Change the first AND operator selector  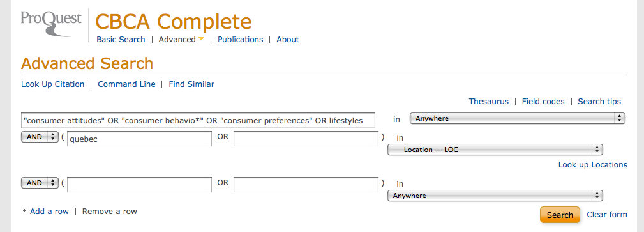(x=40, y=137)
